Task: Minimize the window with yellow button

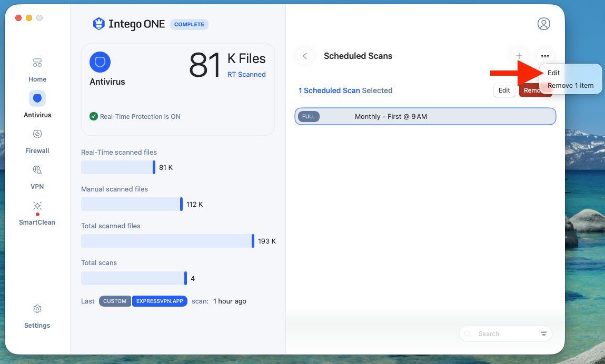Action: [29, 18]
